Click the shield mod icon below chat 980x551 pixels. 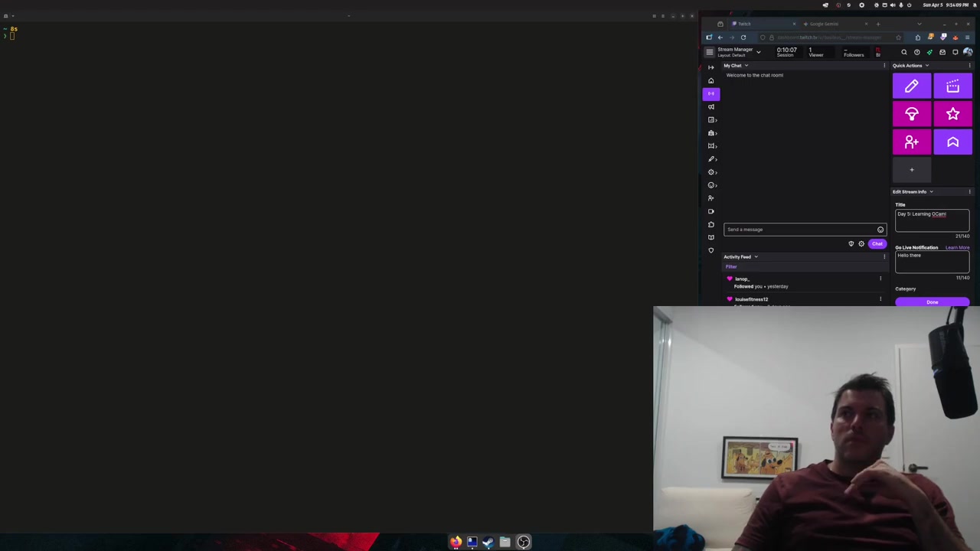pyautogui.click(x=851, y=244)
